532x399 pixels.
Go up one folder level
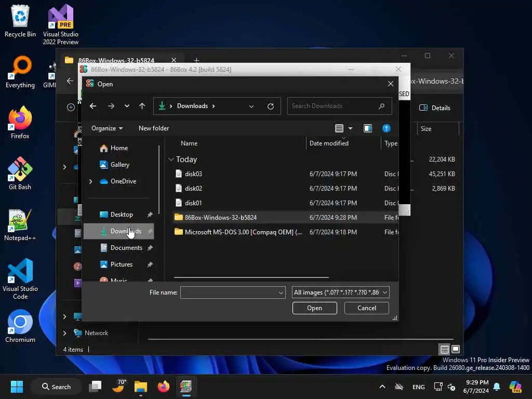coord(142,106)
